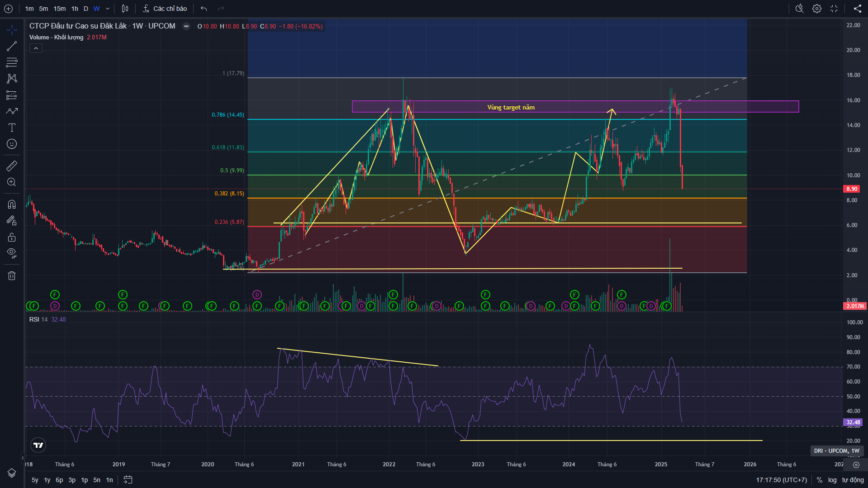This screenshot has height=488, width=868.
Task: Click the trash icon to remove drawings
Action: (12, 275)
